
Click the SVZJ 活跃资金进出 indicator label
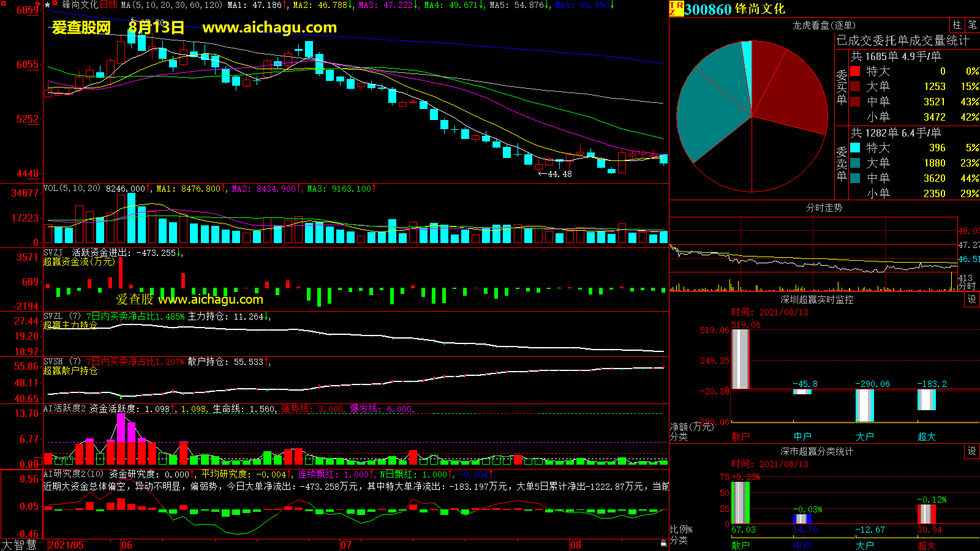(x=98, y=252)
